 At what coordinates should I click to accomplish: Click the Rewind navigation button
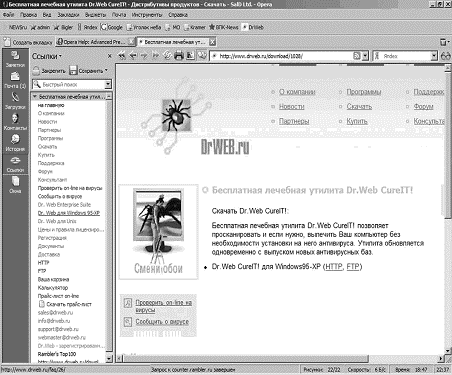tap(122, 56)
